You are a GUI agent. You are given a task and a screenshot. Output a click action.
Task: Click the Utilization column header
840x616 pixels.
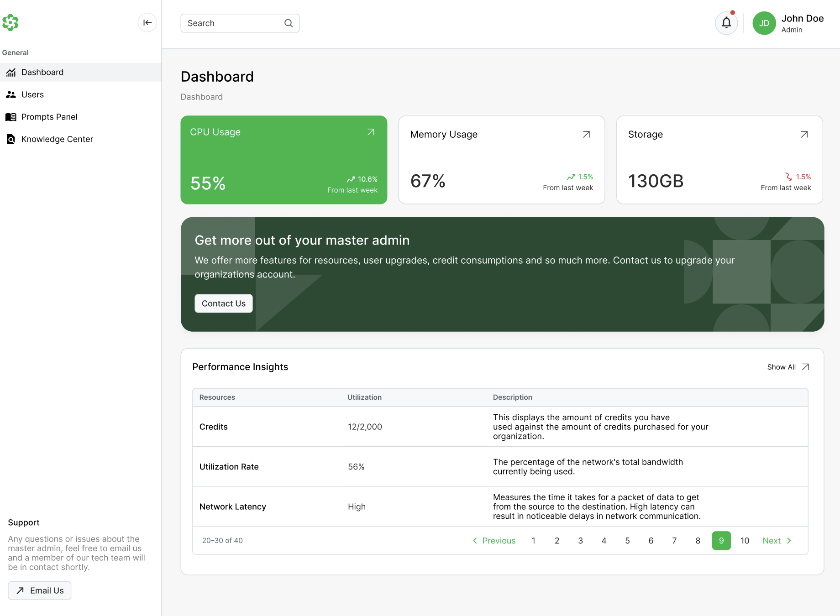tap(364, 397)
